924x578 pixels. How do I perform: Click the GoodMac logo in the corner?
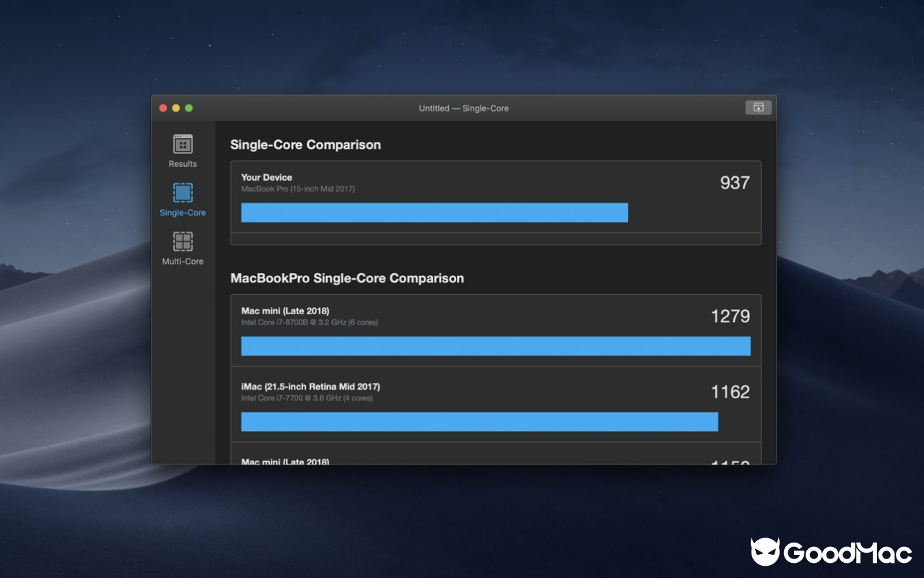(830, 553)
